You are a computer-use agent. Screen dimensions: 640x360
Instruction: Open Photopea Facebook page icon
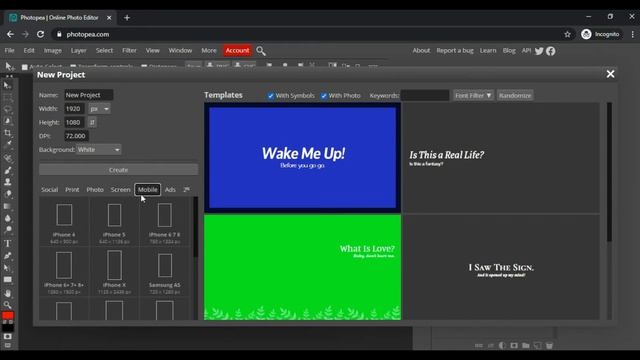551,51
